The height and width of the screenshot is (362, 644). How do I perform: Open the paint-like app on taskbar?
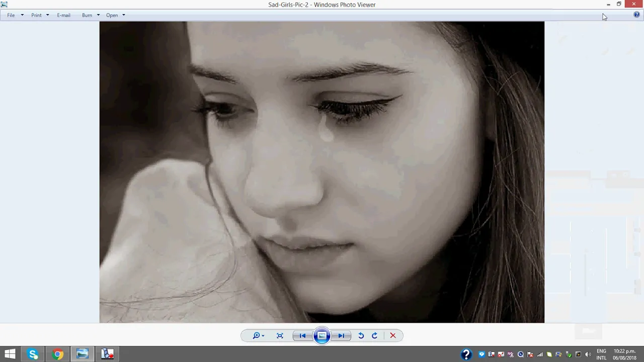[x=107, y=354]
